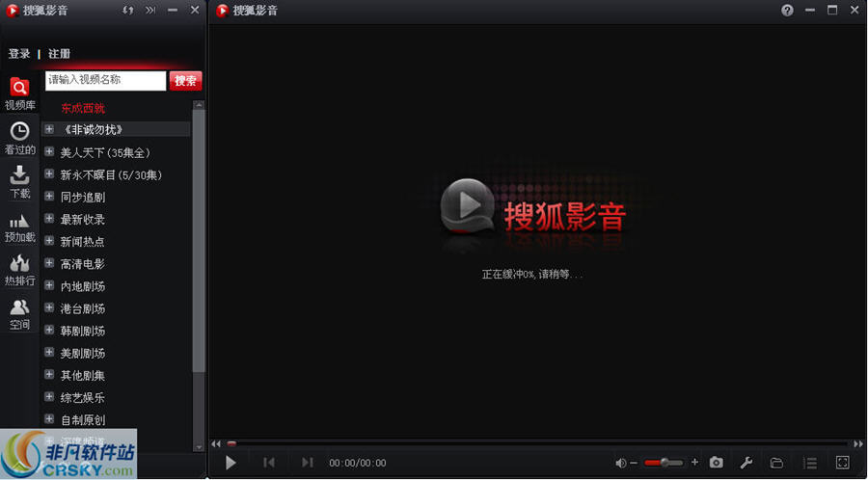Skip to next video

[308, 463]
